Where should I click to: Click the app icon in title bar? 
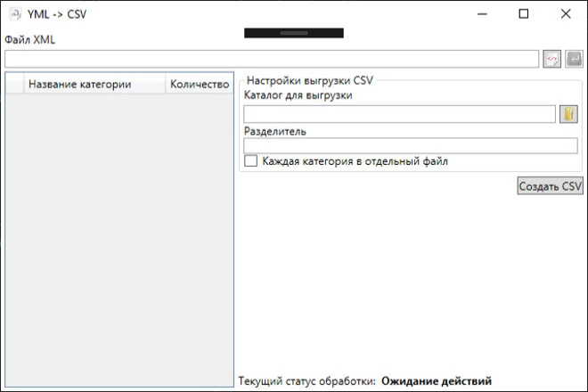pyautogui.click(x=15, y=14)
